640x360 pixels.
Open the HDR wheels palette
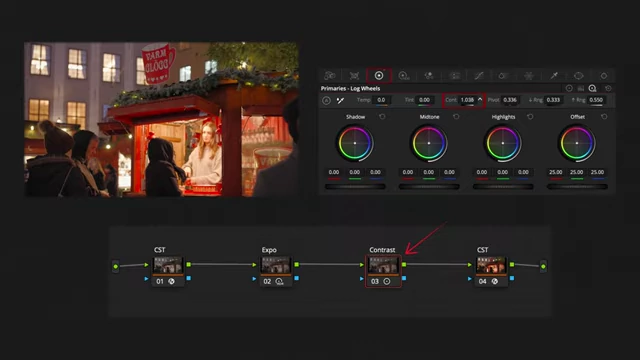coord(404,76)
